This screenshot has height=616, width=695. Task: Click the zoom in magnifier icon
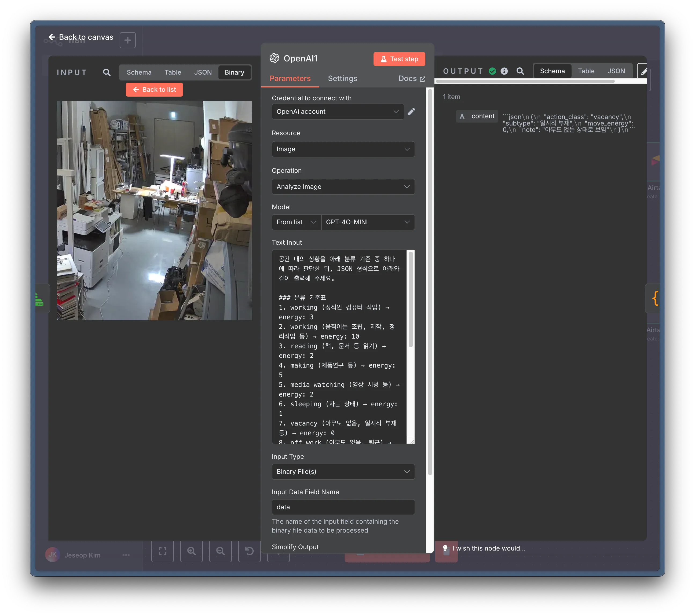(191, 551)
